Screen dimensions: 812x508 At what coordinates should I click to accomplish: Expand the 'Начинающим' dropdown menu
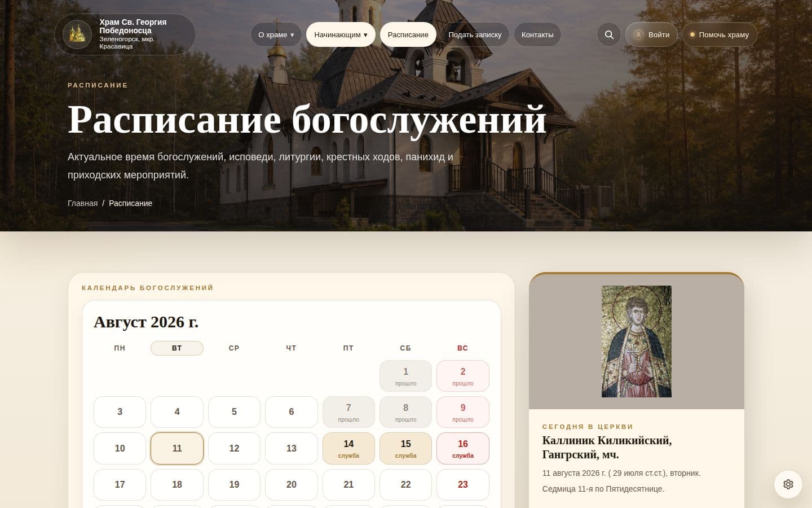[341, 34]
